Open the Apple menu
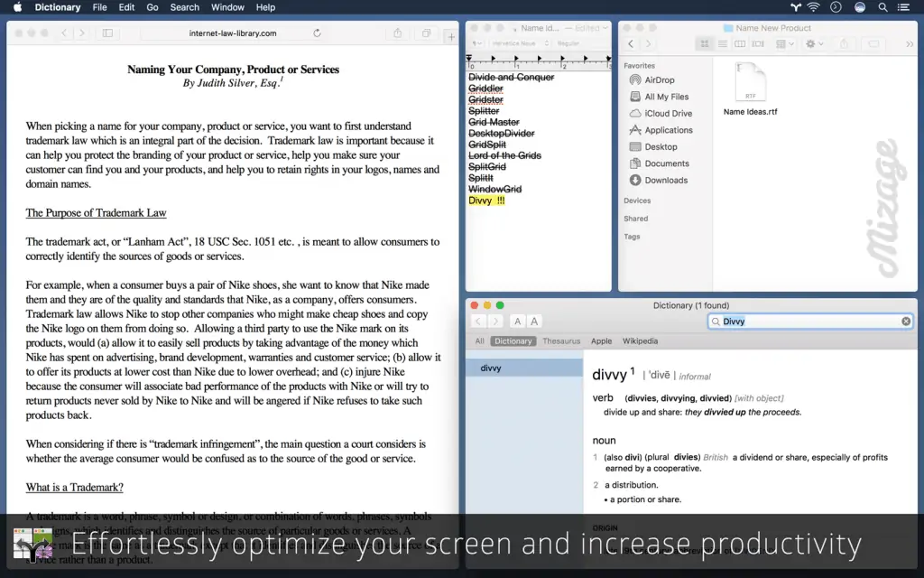The height and width of the screenshot is (578, 924). (x=17, y=7)
